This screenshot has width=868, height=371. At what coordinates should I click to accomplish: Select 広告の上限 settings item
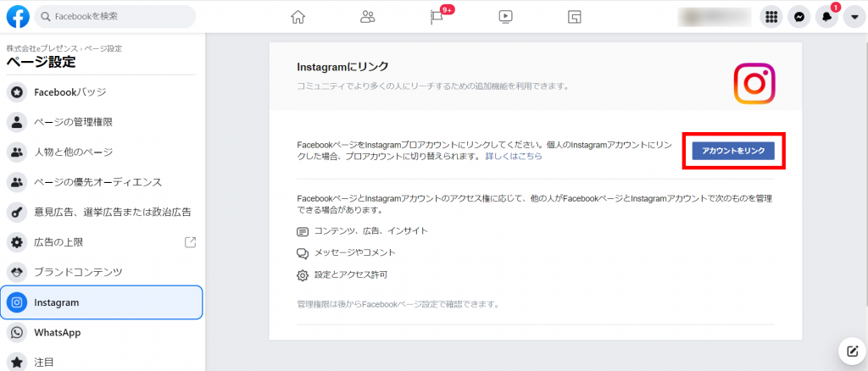tap(102, 242)
